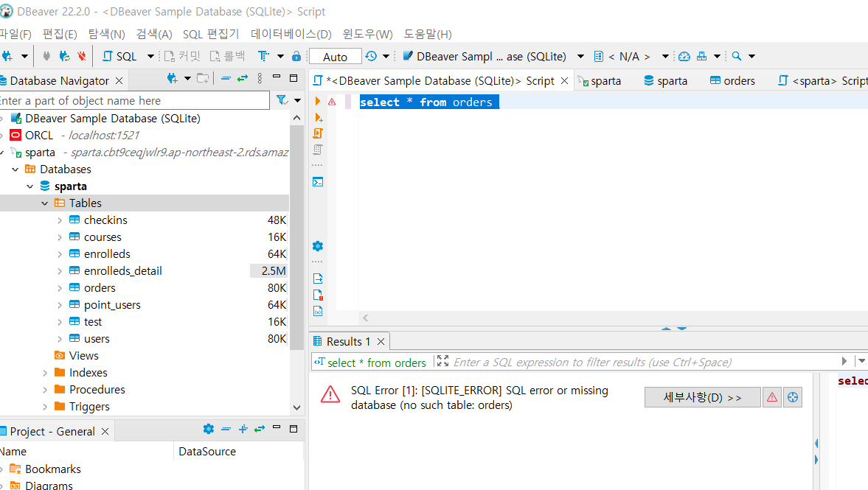Click the SQL console terminal icon
Image resolution: width=868 pixels, height=490 pixels.
[x=318, y=182]
